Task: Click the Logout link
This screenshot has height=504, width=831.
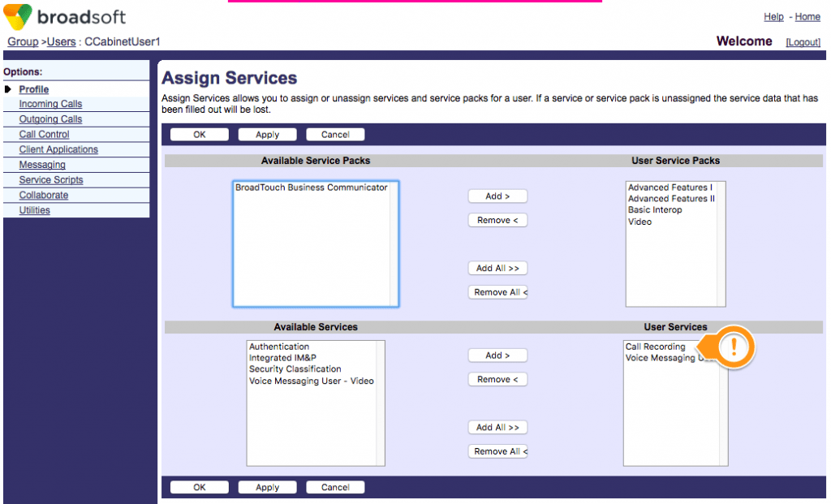Action: [x=802, y=41]
